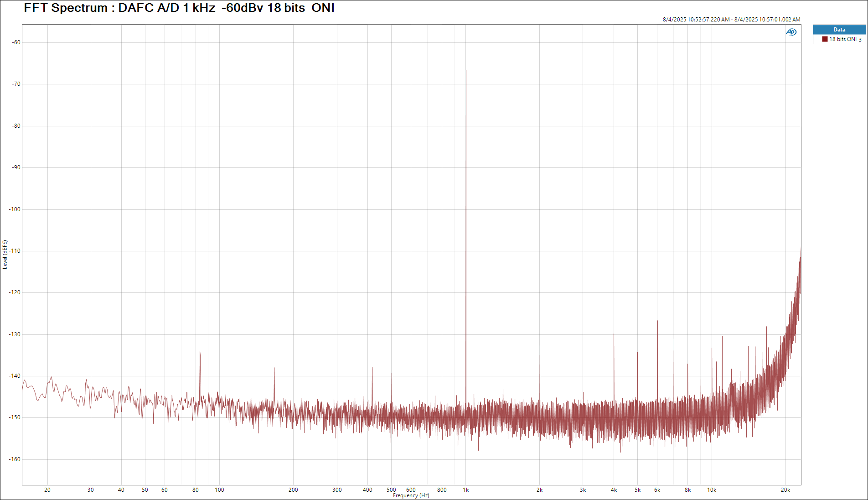Click the -60 tick on the level axis

(16, 42)
